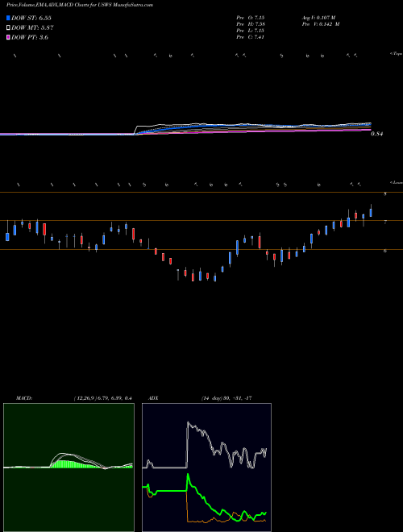
Task: Click the price axis label 7
Action: pyautogui.click(x=385, y=222)
